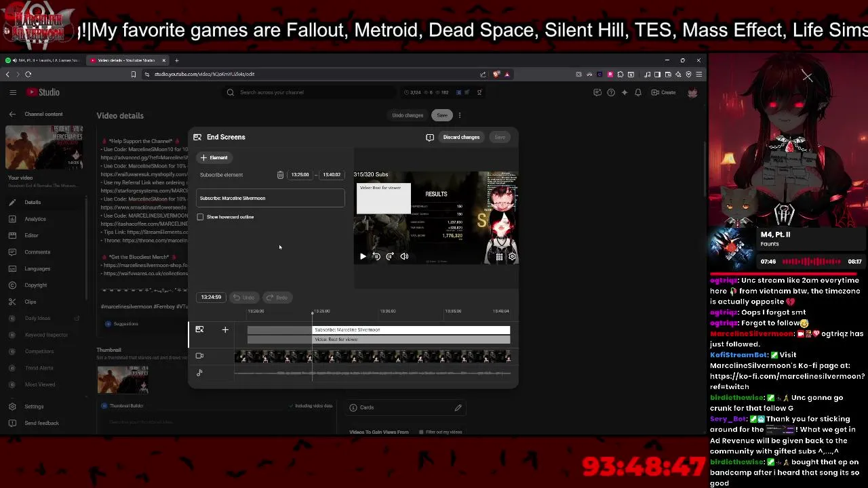The image size is (868, 488).
Task: Save the End Screens changes
Action: click(500, 137)
